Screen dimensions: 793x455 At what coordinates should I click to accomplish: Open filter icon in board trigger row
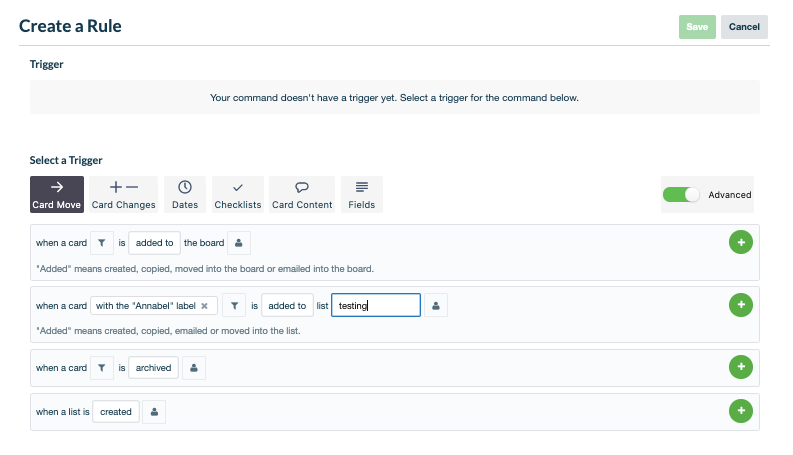pyautogui.click(x=102, y=243)
